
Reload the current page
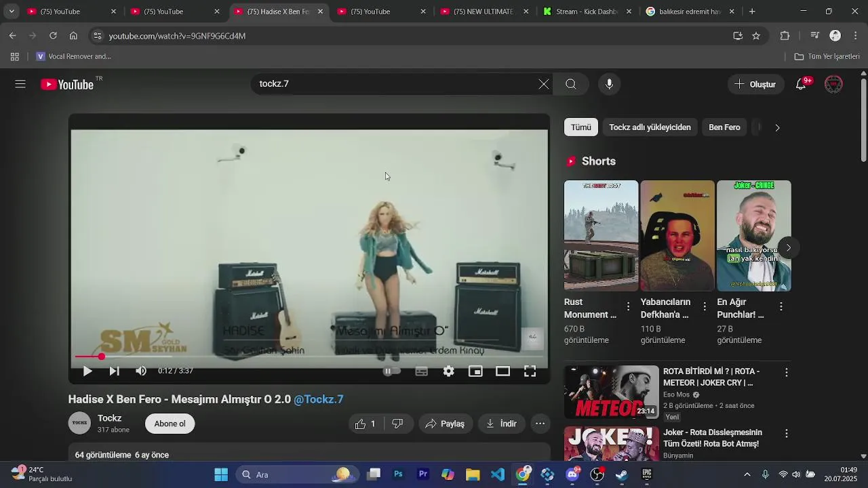coord(53,36)
